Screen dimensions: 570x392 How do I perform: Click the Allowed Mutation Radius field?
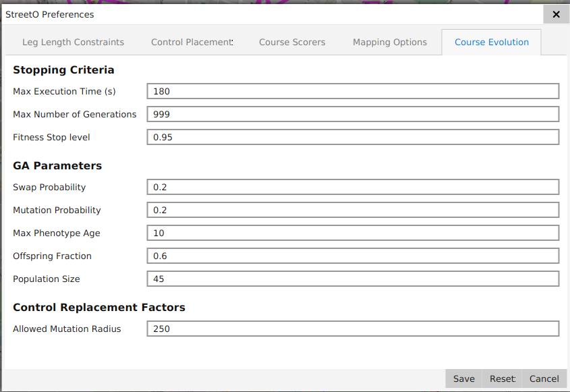(x=353, y=329)
